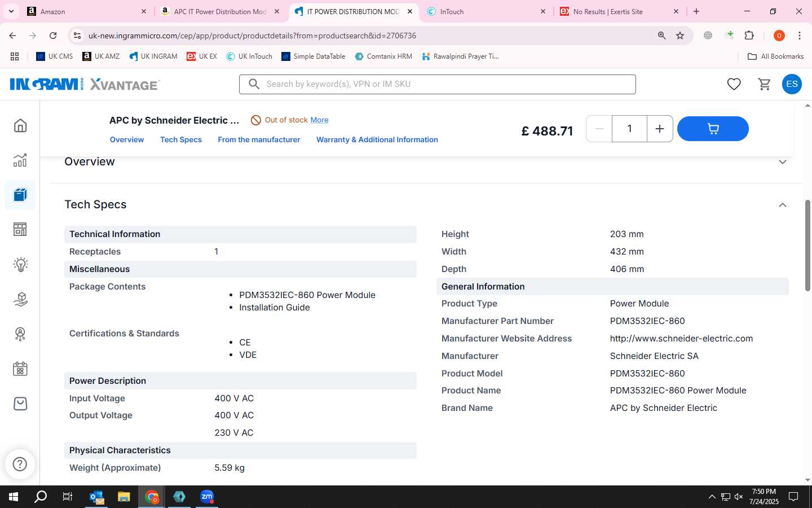Image resolution: width=812 pixels, height=508 pixels.
Task: Open the shopping bag sidebar icon
Action: tap(20, 404)
